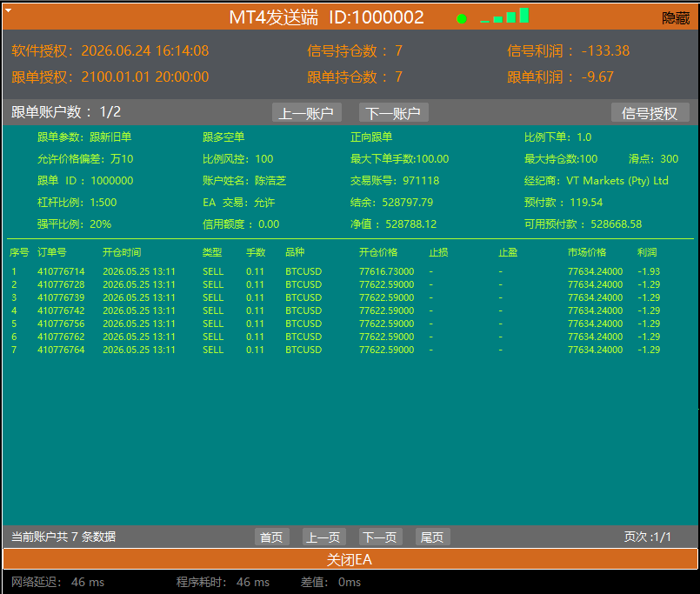Viewport: 700px width, 594px height.
Task: Select order number 410776742
Action: coord(61,310)
